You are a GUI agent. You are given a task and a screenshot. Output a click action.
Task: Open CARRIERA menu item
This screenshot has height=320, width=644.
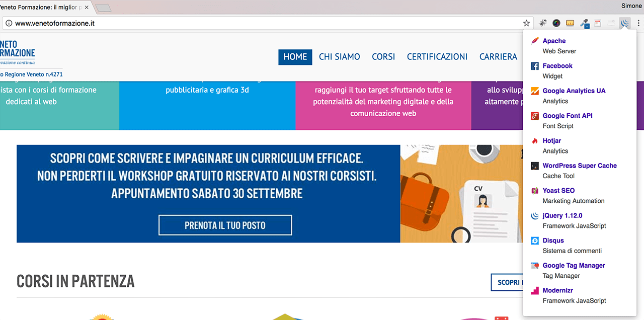coord(498,57)
